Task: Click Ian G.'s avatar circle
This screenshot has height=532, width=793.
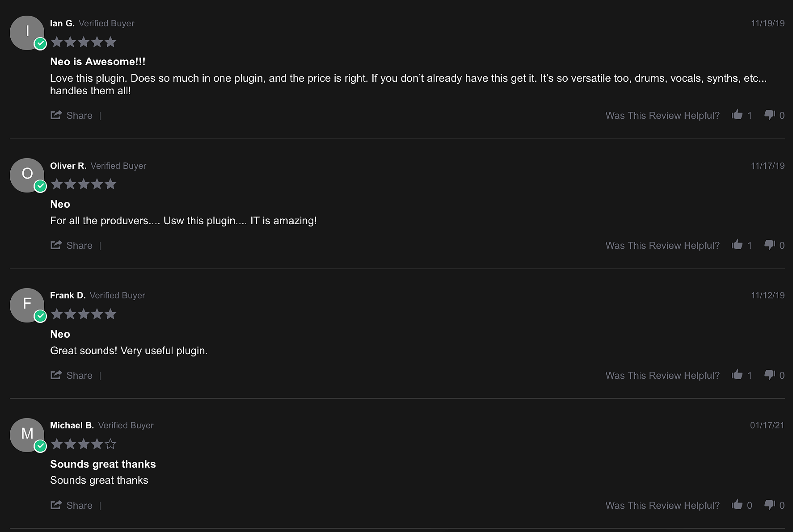Action: [x=27, y=33]
